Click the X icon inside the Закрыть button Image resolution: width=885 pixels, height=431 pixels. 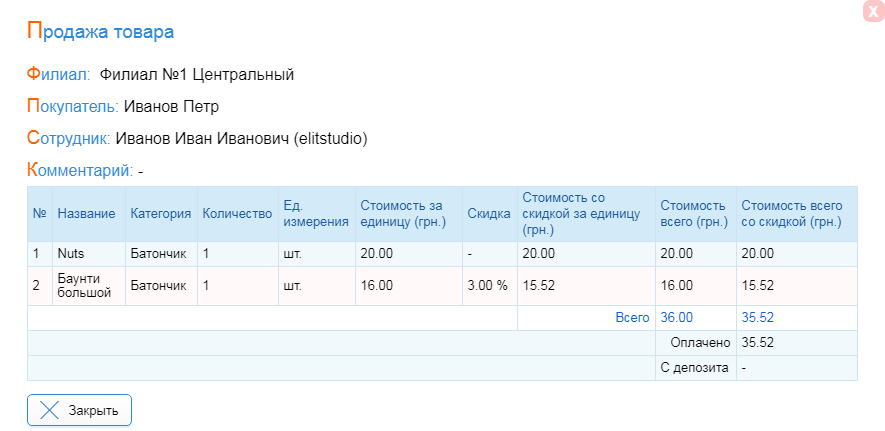click(50, 410)
